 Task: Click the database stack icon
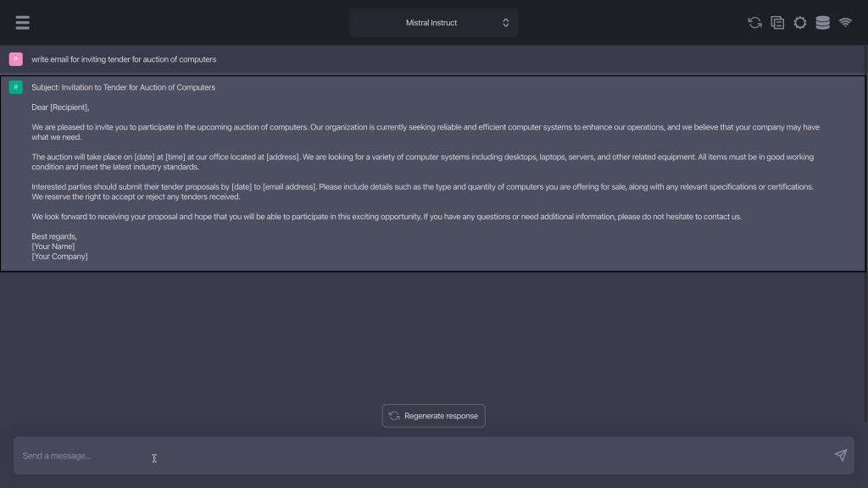coord(822,23)
